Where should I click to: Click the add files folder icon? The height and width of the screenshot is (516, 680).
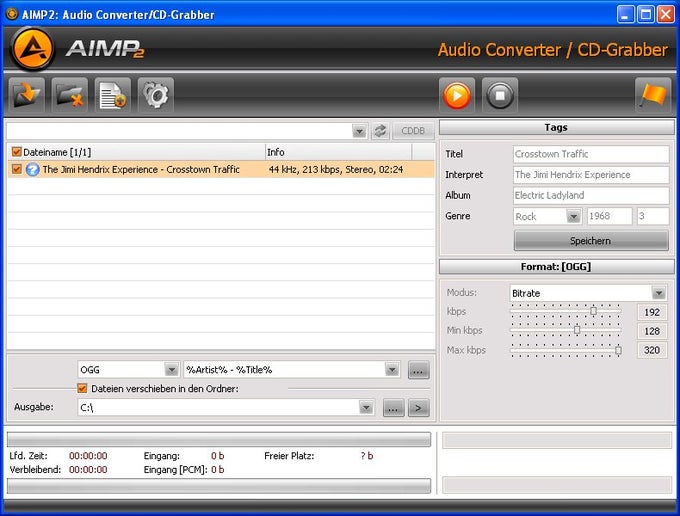pos(26,95)
